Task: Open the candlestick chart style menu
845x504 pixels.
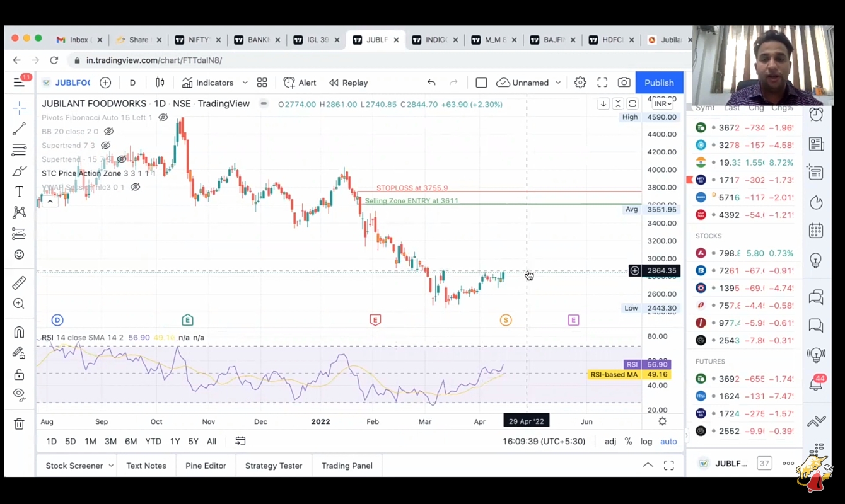Action: tap(160, 83)
